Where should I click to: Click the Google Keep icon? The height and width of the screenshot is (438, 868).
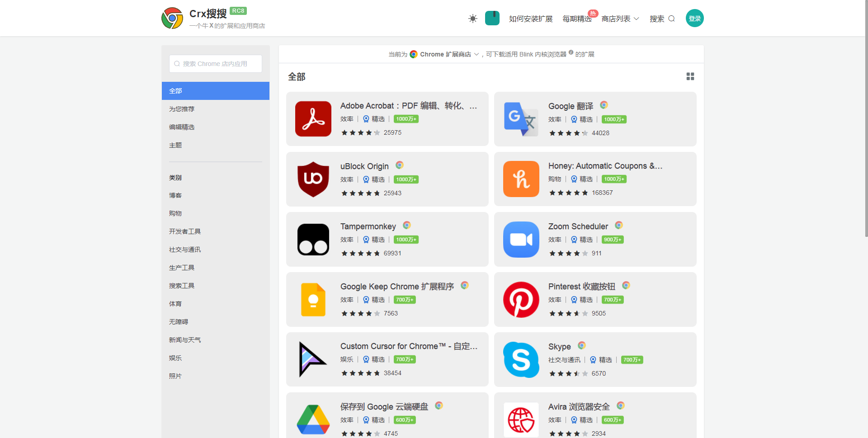tap(313, 300)
